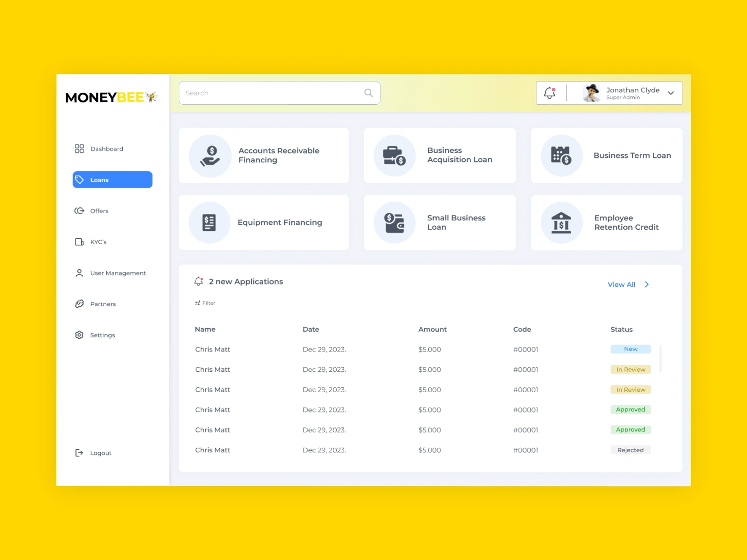The image size is (747, 560).
Task: Click the Accounts Receivable Financing hand-coin icon
Action: (x=210, y=156)
